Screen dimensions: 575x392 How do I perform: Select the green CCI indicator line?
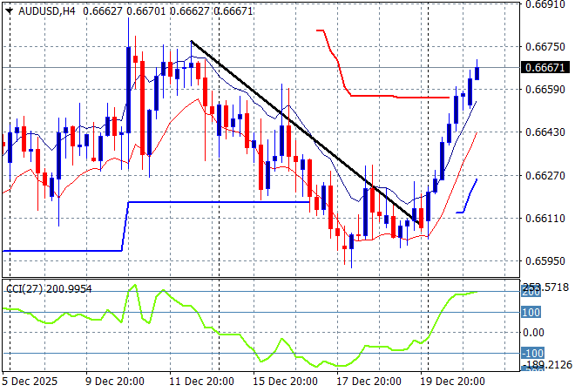click(240, 327)
